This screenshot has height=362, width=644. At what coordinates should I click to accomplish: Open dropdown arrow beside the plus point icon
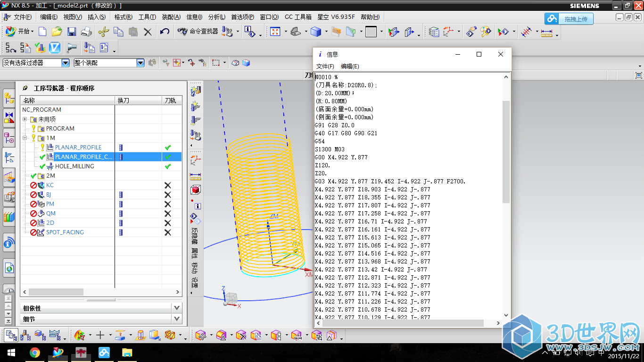110,336
